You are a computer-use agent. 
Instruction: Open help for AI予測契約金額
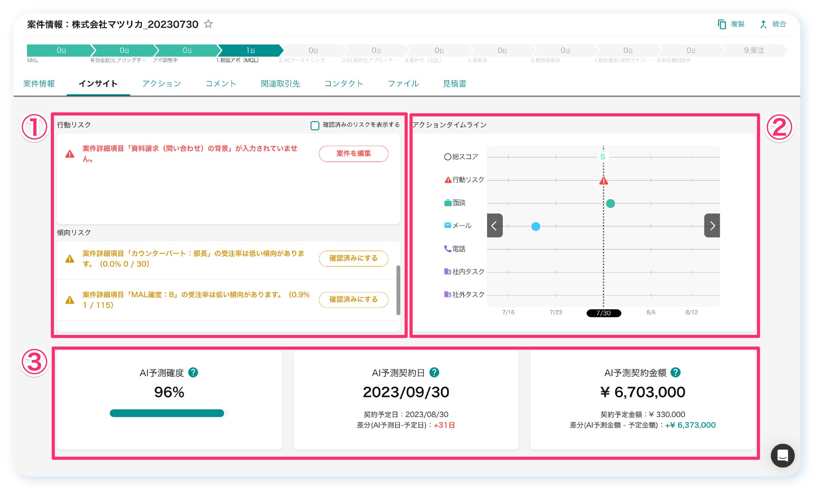pos(675,372)
